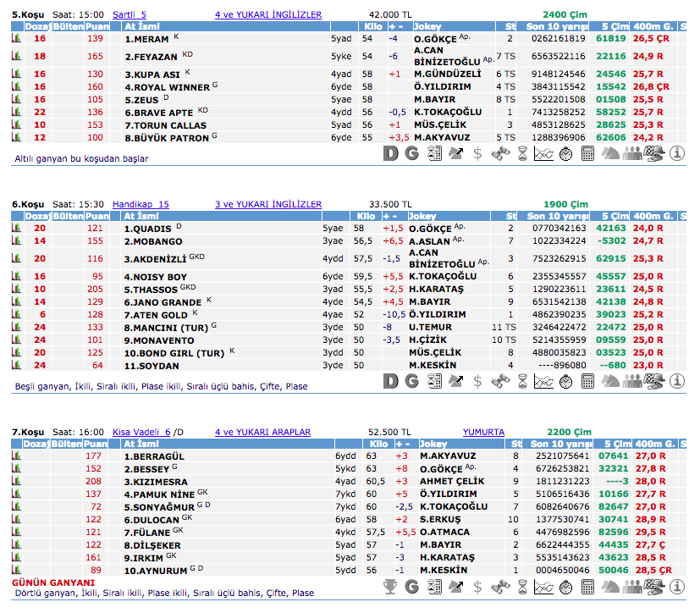Click the dollar sign icon under race 6
700x613 pixels.
click(478, 381)
